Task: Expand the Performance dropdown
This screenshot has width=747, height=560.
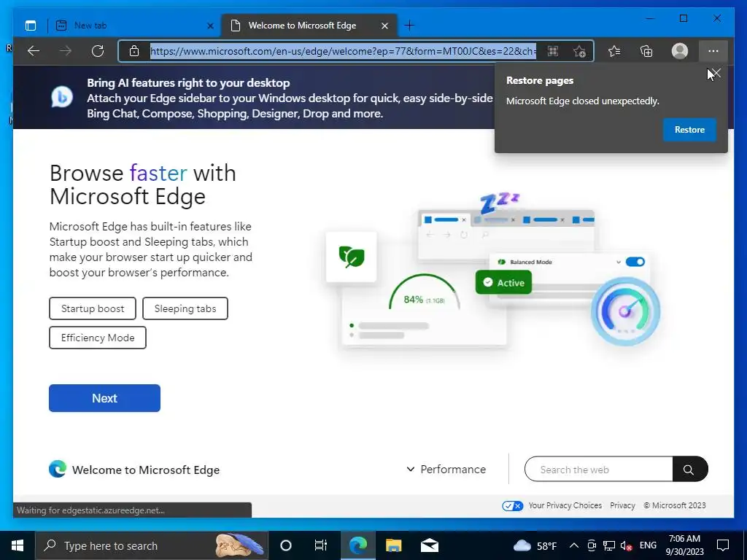Action: pos(446,470)
